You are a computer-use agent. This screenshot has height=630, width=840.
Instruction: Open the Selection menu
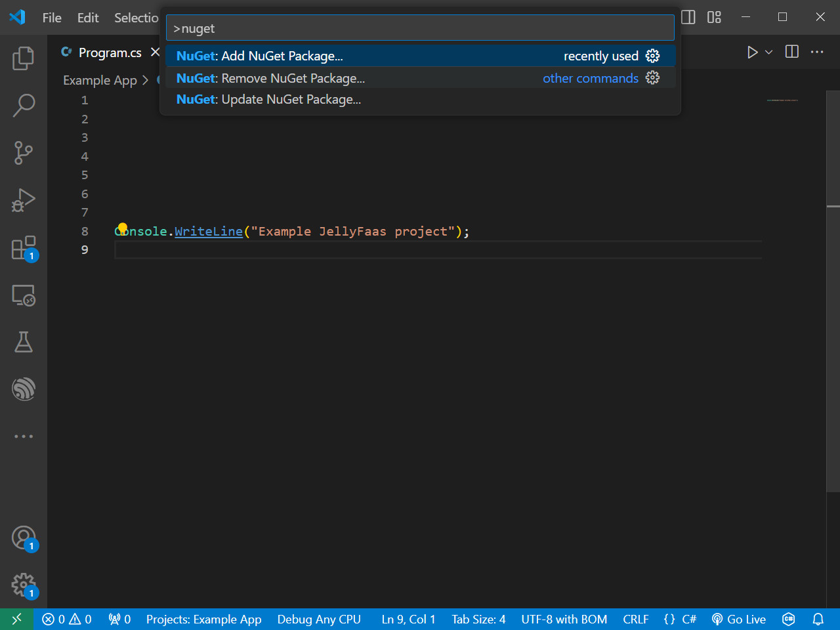(136, 18)
